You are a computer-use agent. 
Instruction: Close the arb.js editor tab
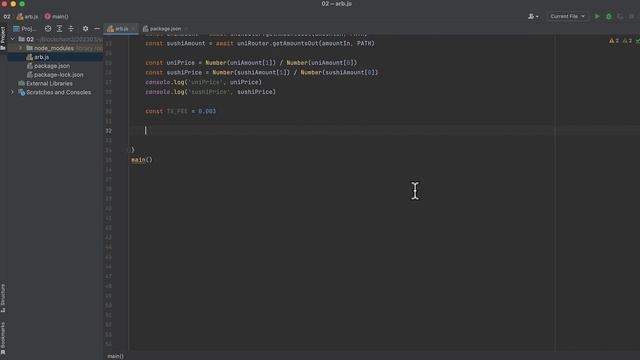133,29
